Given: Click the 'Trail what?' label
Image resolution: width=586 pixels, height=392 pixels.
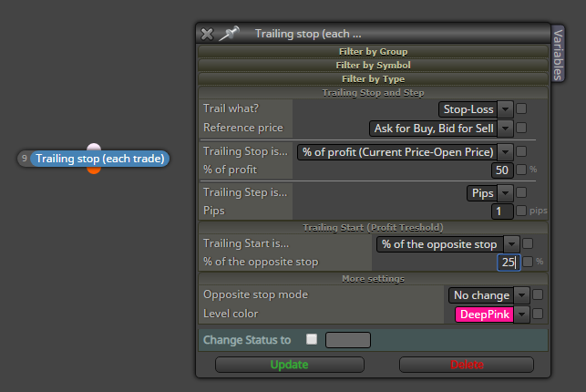Looking at the screenshot, I should click(231, 108).
